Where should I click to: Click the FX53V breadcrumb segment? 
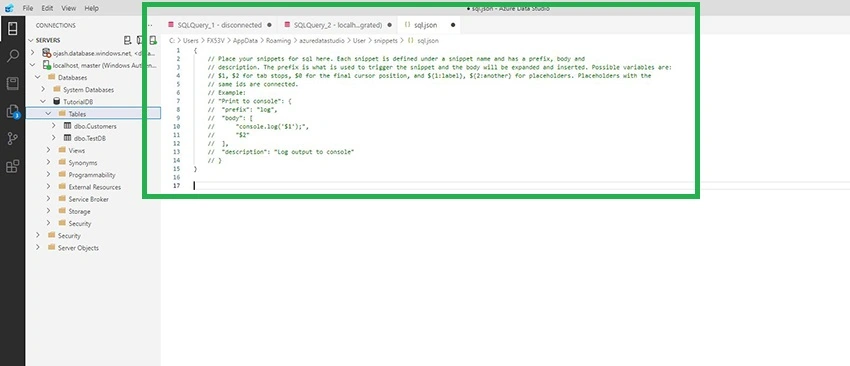coord(215,41)
